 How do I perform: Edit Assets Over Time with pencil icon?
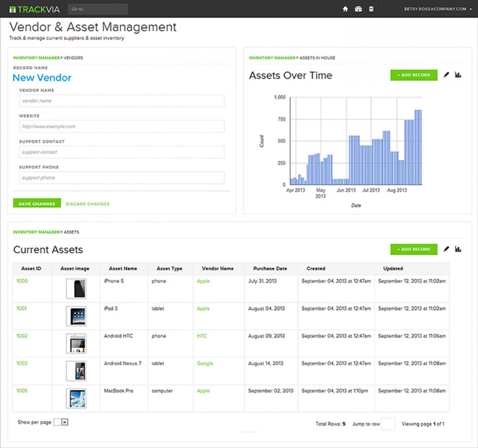click(446, 75)
